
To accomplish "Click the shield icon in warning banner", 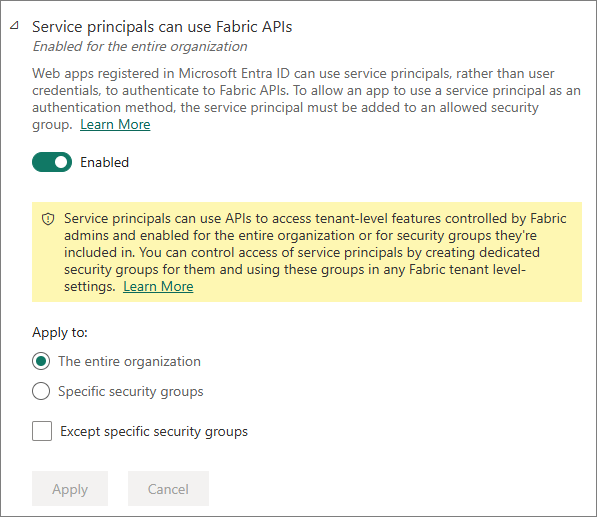I will [x=48, y=219].
